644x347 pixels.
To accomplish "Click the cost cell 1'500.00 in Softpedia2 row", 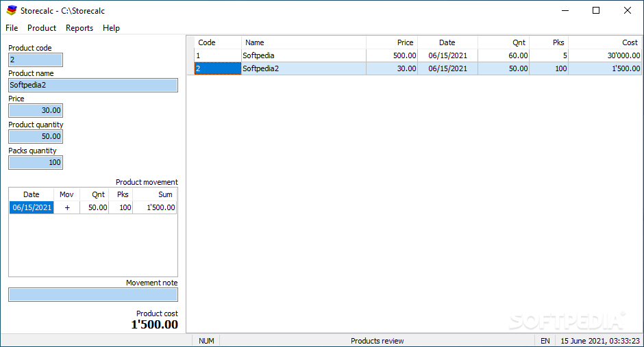I will point(604,68).
